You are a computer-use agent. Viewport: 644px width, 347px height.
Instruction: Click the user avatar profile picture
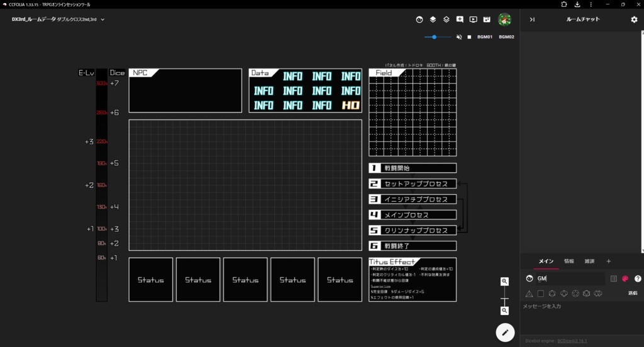tap(505, 19)
